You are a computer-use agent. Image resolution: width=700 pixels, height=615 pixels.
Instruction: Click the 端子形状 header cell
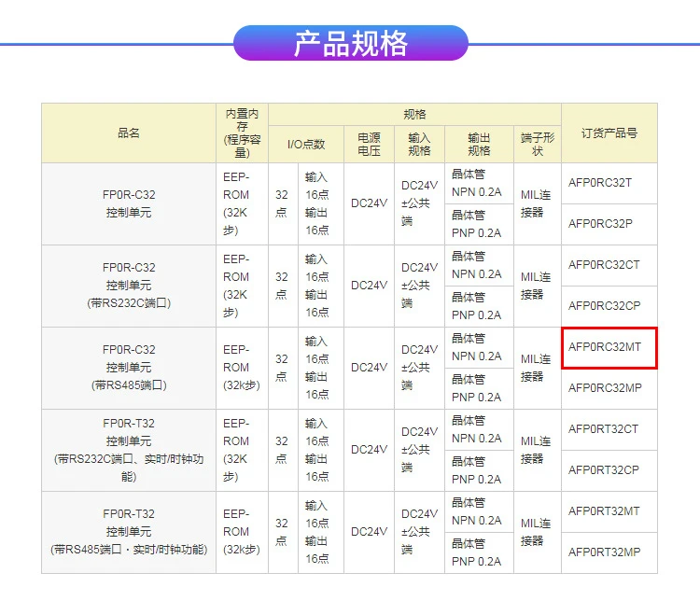coord(538,144)
